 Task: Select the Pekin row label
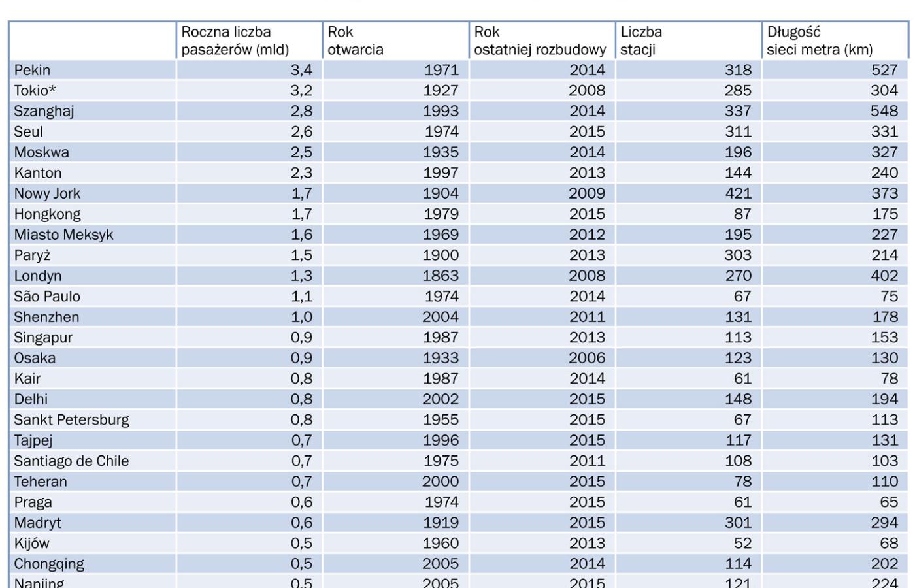click(x=32, y=70)
